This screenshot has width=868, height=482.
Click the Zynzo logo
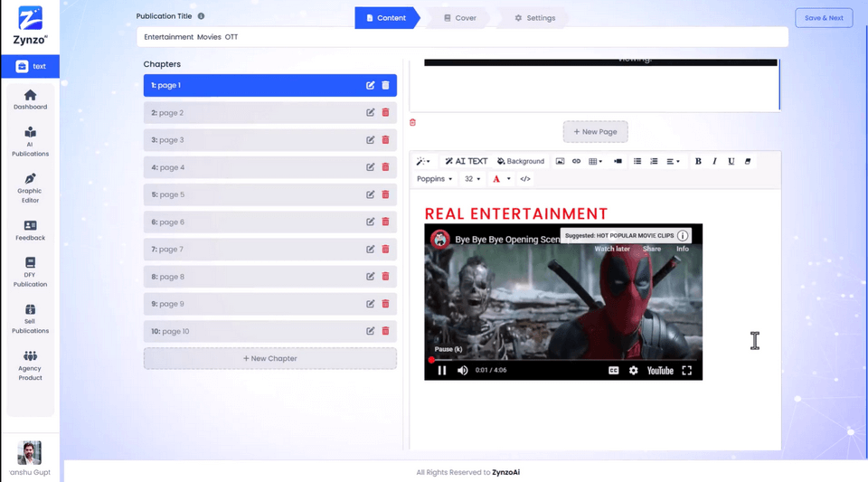pos(30,25)
